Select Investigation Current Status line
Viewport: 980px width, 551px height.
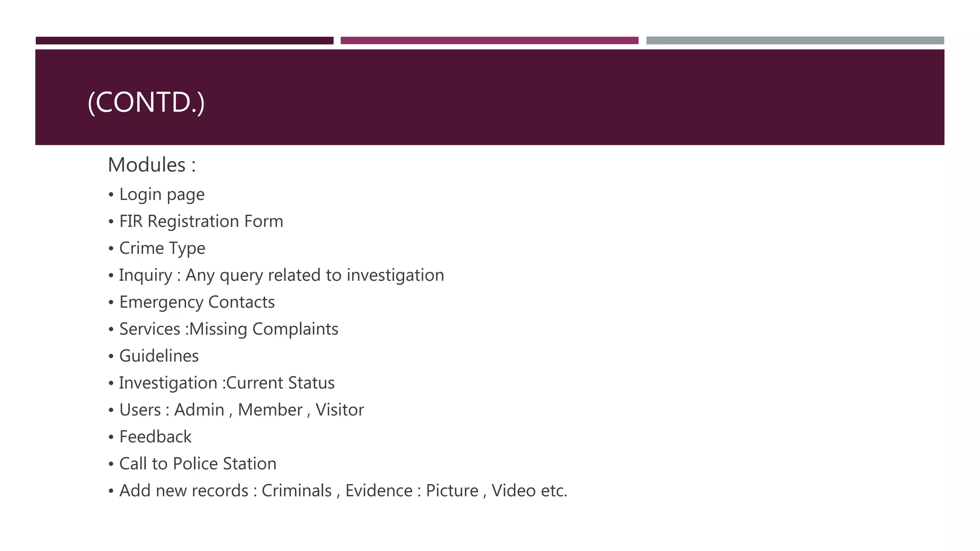pos(221,383)
